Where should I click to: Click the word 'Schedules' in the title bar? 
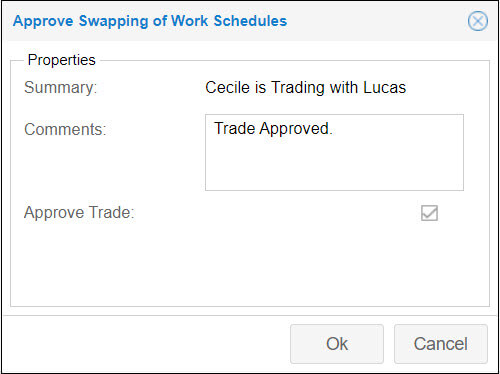(250, 21)
